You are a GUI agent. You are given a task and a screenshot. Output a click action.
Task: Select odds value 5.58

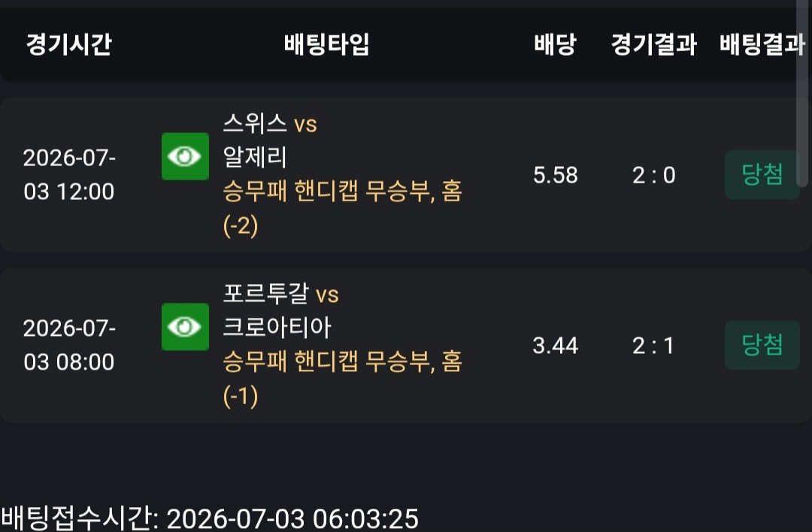coord(555,175)
